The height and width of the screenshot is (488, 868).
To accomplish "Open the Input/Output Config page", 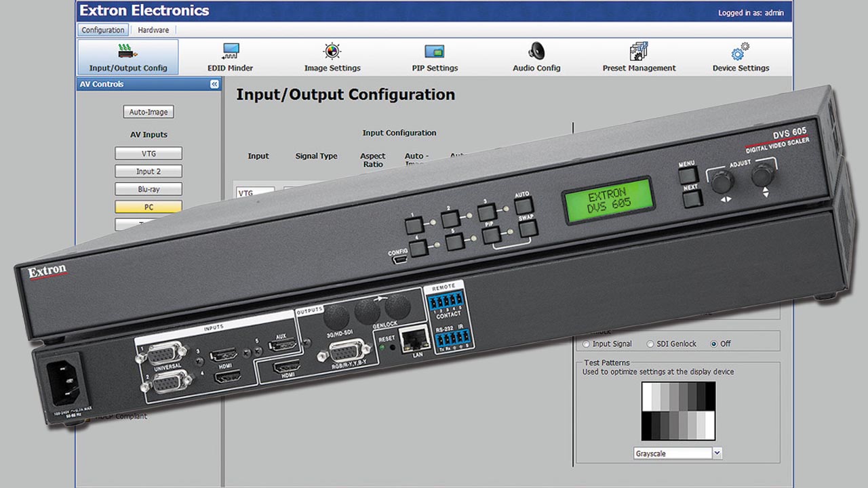I will click(x=127, y=57).
